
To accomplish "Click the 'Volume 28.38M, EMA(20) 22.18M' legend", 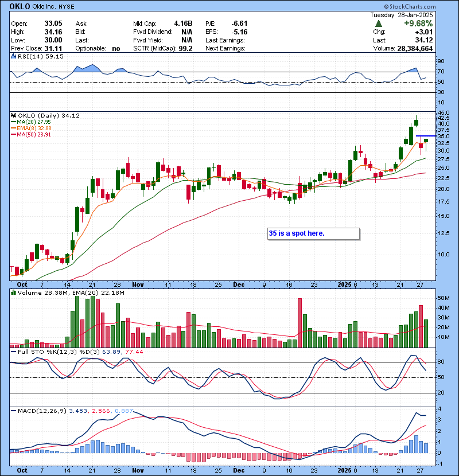I will [x=71, y=292].
